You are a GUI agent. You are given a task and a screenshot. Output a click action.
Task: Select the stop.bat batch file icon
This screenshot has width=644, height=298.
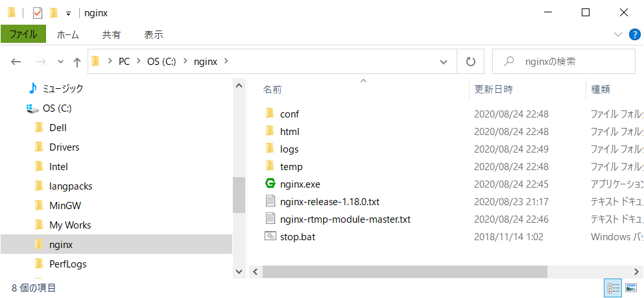coord(270,236)
